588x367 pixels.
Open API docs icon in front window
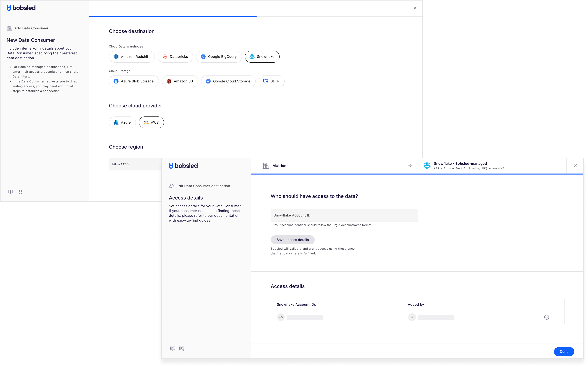pyautogui.click(x=182, y=349)
